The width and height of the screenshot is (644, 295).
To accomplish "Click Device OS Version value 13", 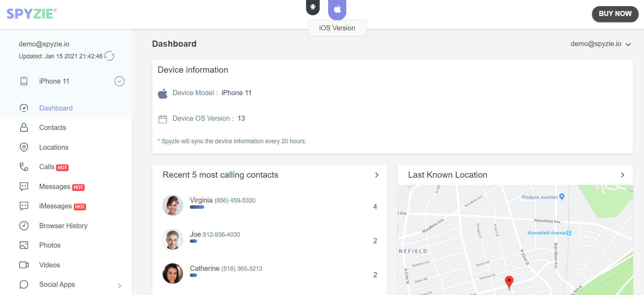I will pos(241,118).
